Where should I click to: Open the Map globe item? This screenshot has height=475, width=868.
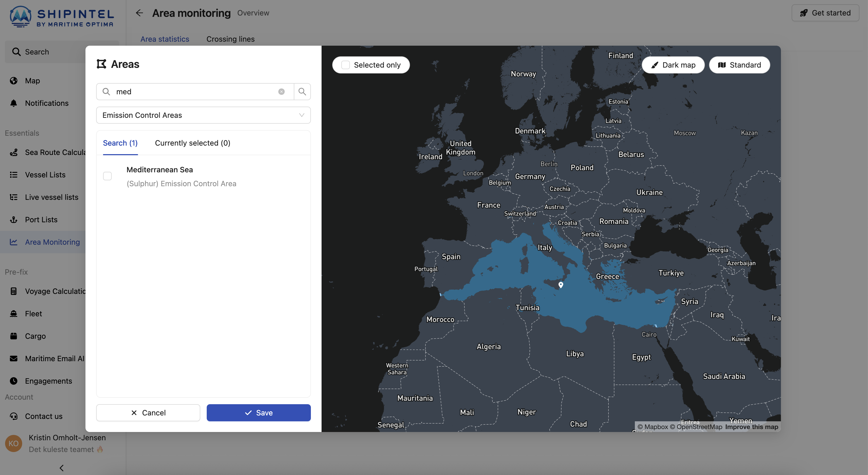(32, 81)
